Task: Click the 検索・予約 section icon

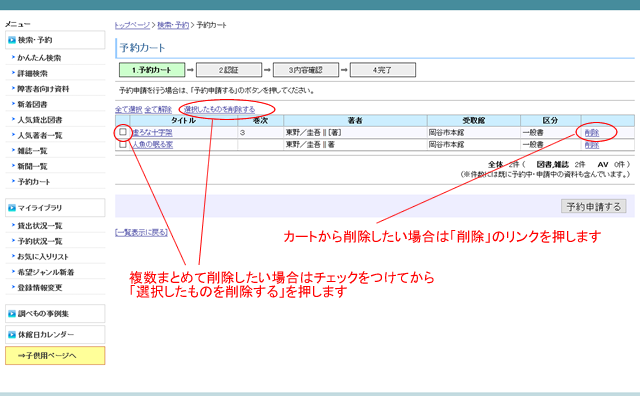Action: click(x=12, y=40)
